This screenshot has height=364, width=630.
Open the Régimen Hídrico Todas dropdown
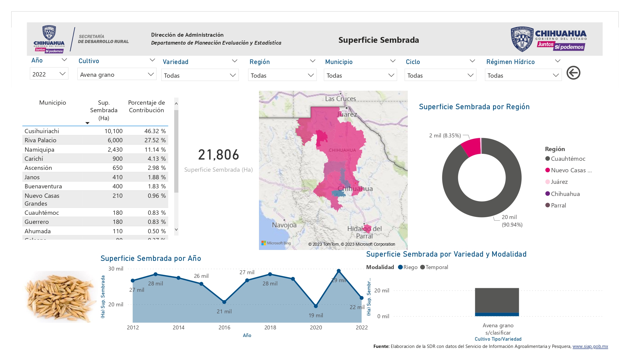point(523,75)
